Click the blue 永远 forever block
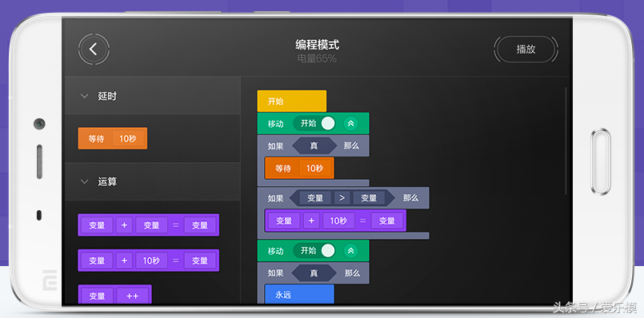644x318 pixels. 299,294
